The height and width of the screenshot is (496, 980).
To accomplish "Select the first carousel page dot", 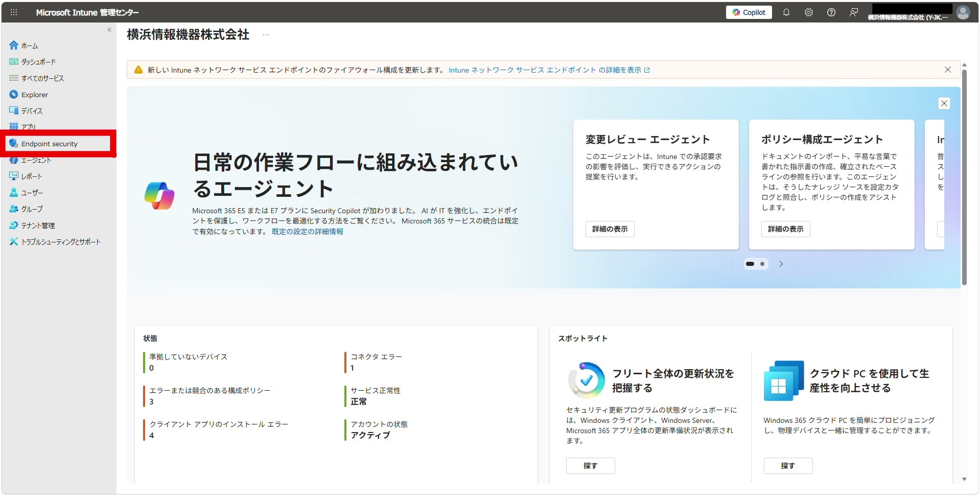I will pos(750,264).
